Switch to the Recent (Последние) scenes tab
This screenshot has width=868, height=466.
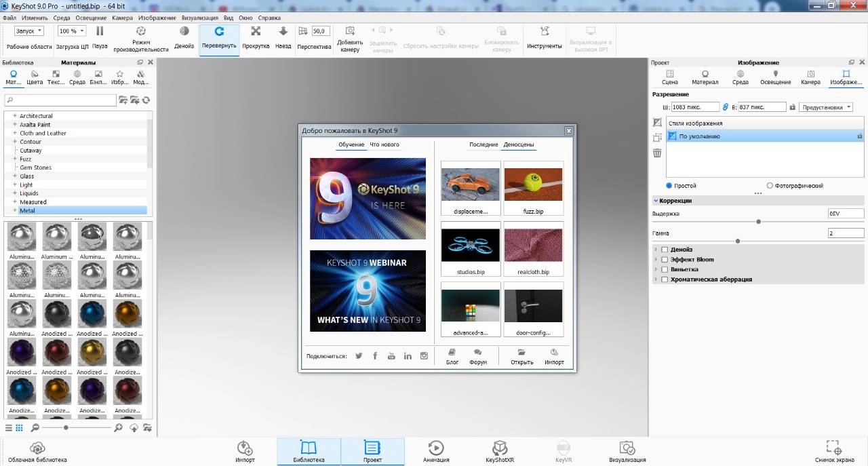[484, 144]
